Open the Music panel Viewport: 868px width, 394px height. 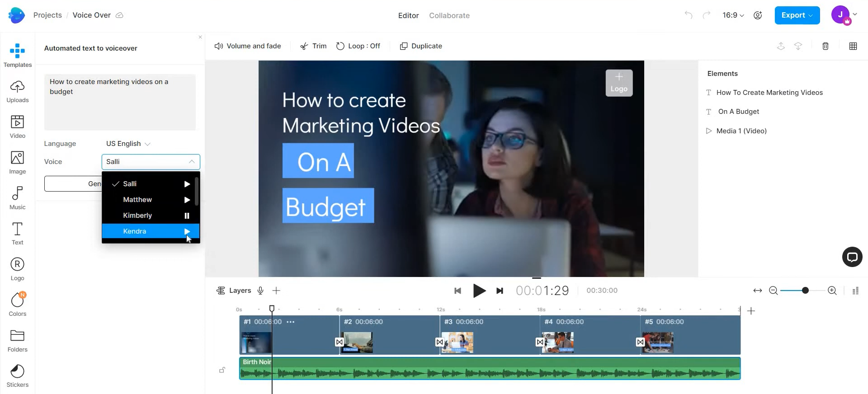click(x=18, y=198)
